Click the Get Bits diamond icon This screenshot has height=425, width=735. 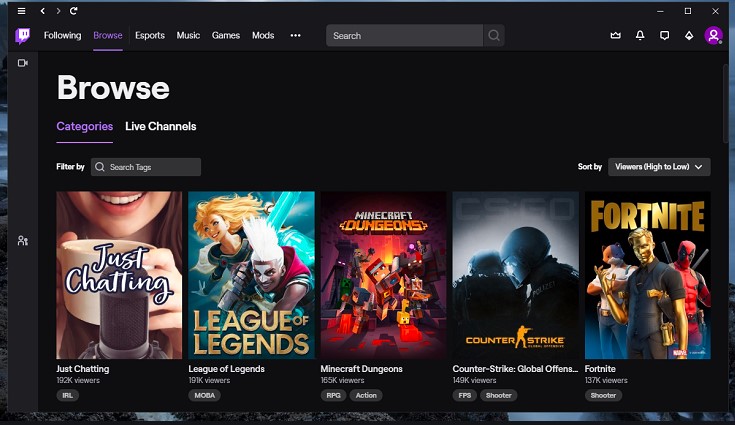(x=689, y=36)
